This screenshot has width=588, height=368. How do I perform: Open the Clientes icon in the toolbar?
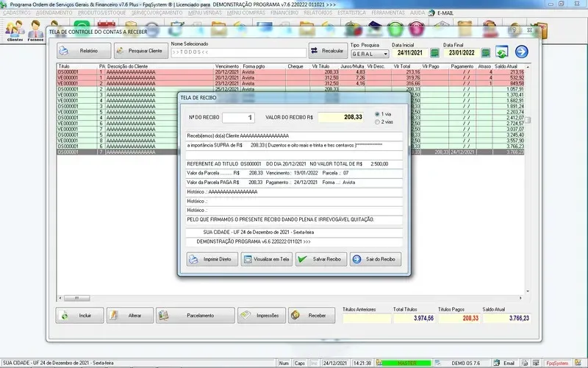15,31
